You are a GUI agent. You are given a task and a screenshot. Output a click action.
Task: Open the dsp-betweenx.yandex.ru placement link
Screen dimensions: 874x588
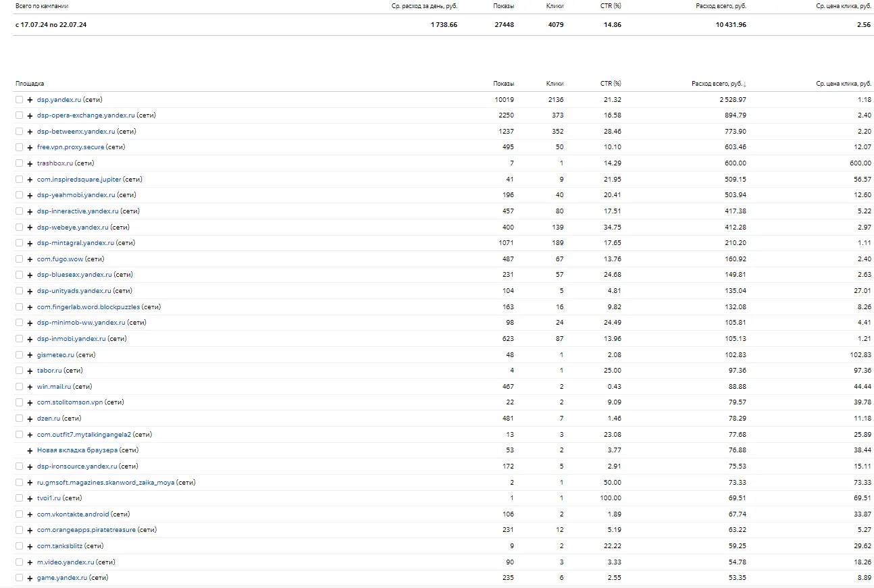[x=76, y=132]
